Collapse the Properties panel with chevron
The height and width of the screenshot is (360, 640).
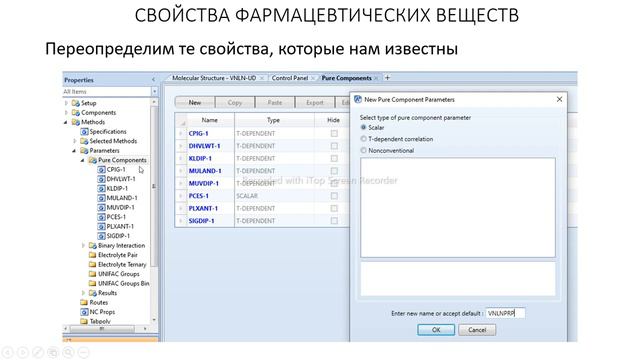point(153,80)
